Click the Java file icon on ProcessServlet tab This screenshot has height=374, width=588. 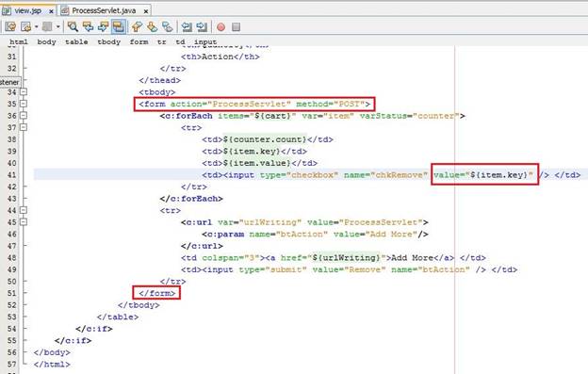tap(65, 11)
